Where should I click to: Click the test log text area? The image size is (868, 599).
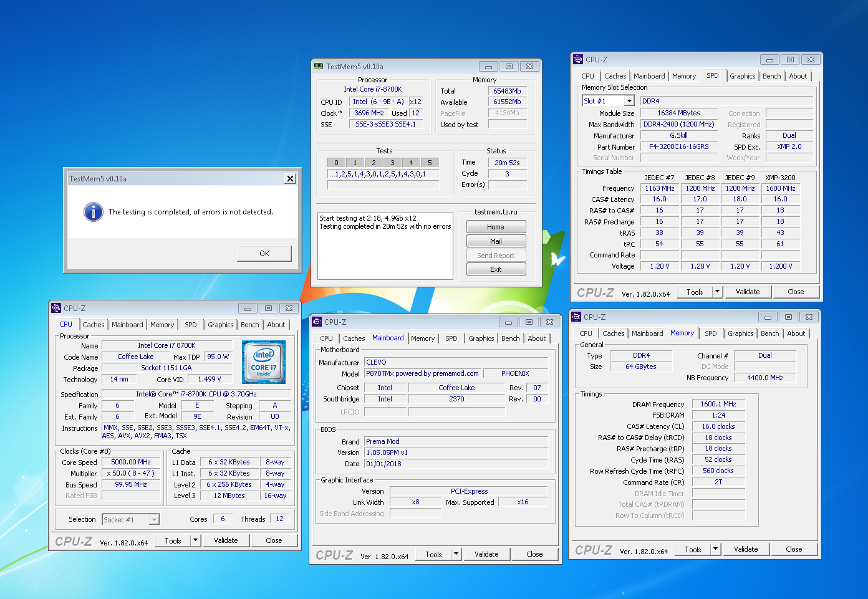click(x=385, y=246)
